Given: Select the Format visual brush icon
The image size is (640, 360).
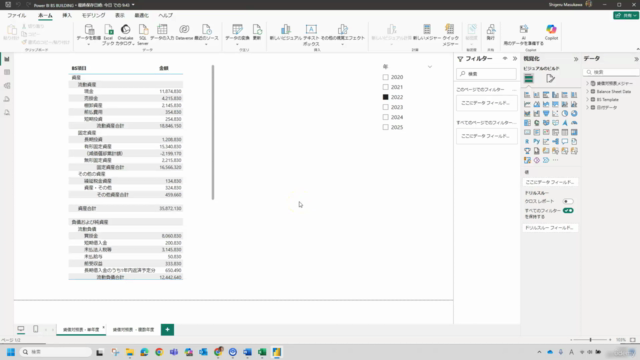Looking at the screenshot, I should point(550,78).
